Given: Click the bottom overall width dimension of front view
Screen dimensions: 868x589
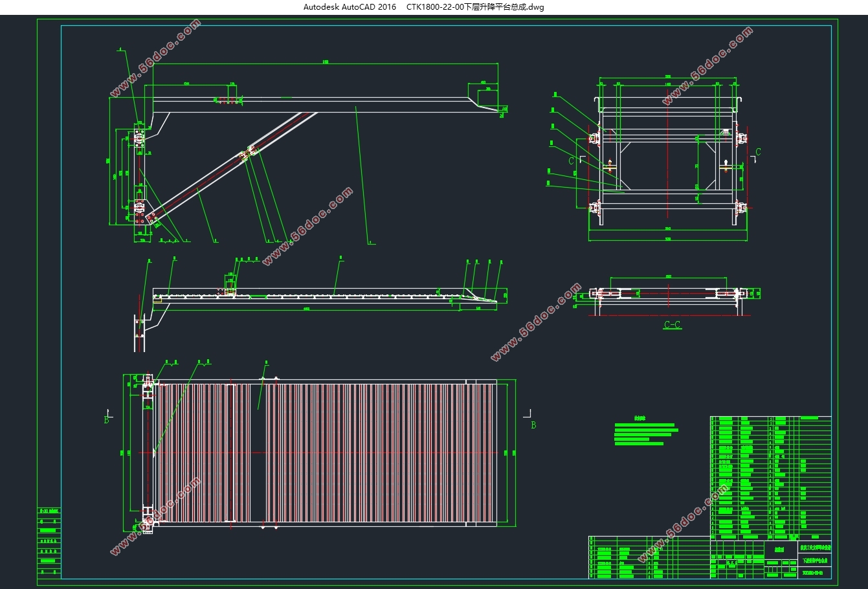Looking at the screenshot, I should coord(669,239).
